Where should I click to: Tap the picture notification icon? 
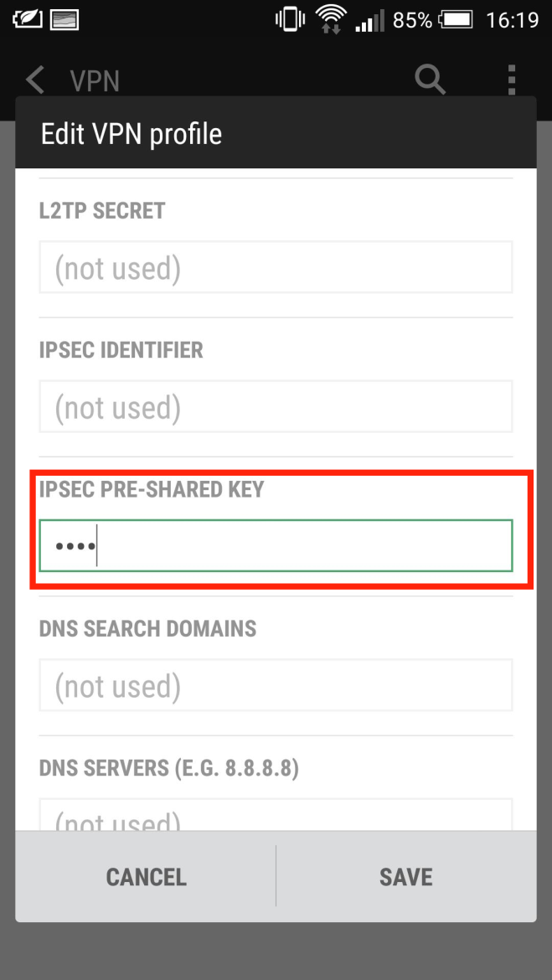coord(64,19)
